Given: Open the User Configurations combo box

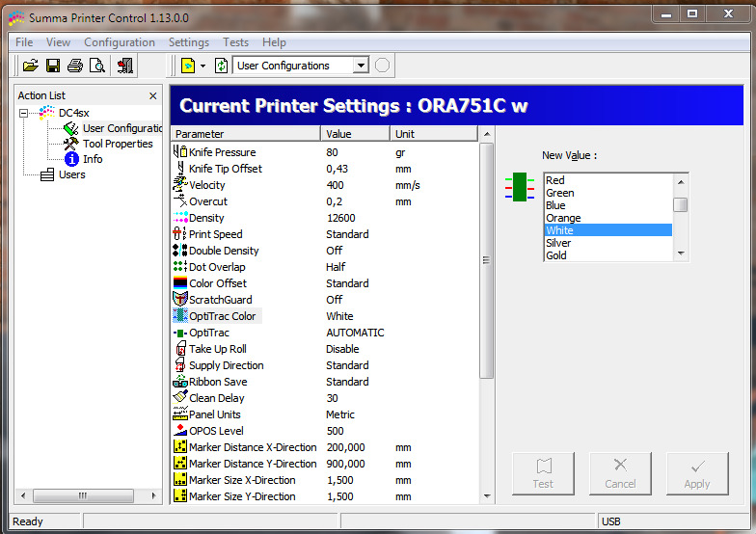Looking at the screenshot, I should [301, 66].
